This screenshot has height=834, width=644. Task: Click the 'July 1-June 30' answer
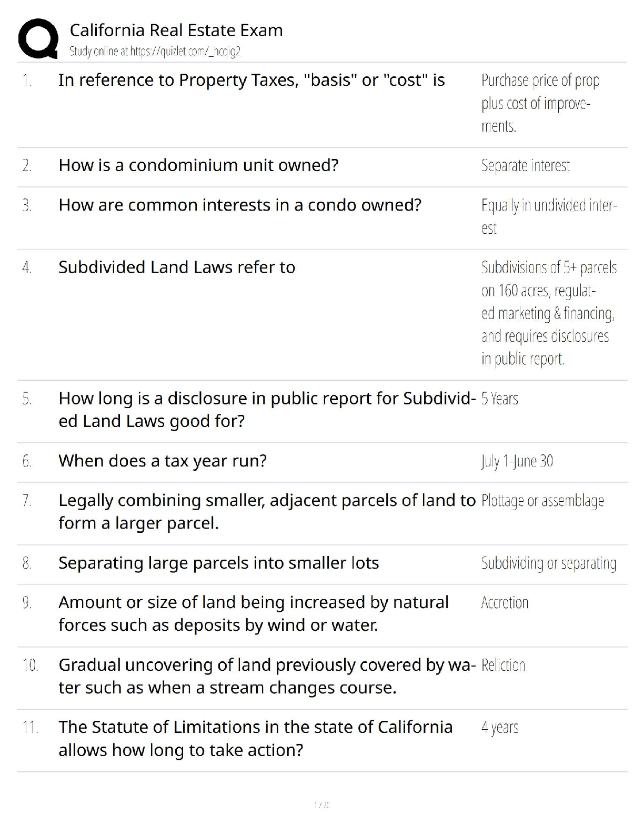tap(517, 461)
